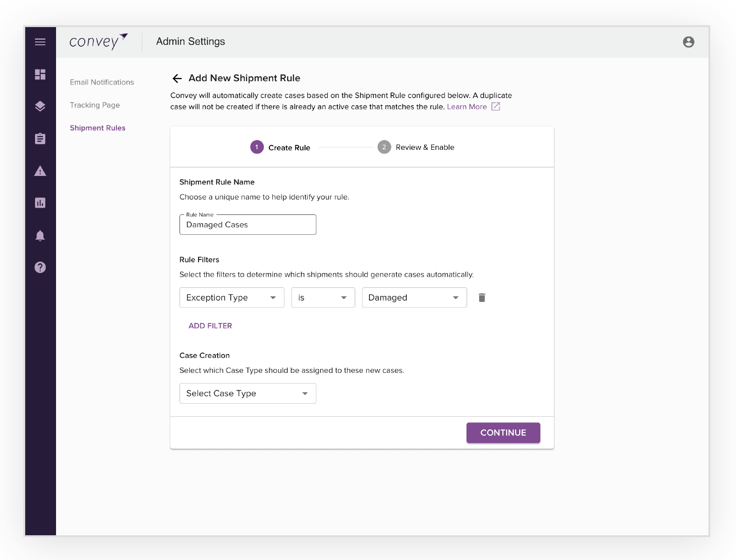The width and height of the screenshot is (736, 560).
Task: Open the Select Case Type dropdown
Action: point(248,393)
